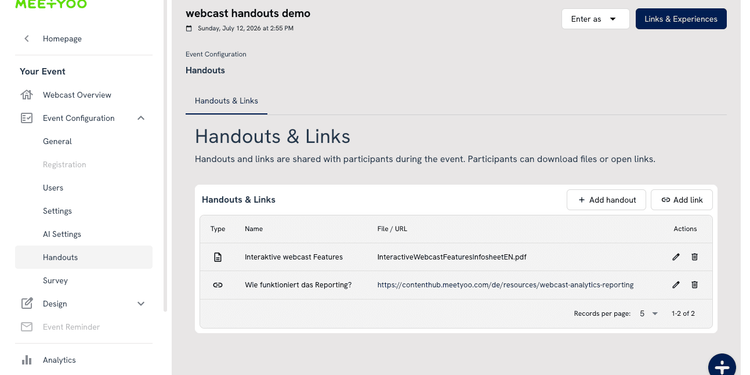Open Users configuration page
The image size is (750, 375).
coord(53,188)
